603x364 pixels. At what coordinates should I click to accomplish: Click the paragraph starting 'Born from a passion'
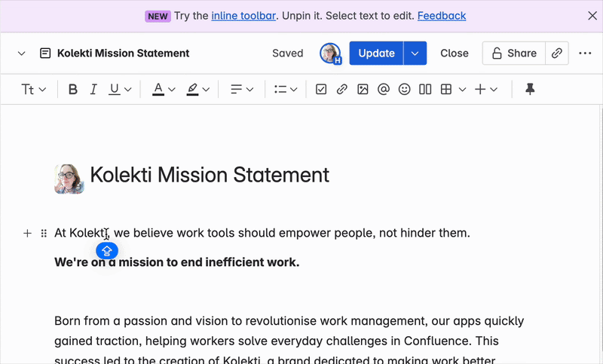tap(289, 341)
